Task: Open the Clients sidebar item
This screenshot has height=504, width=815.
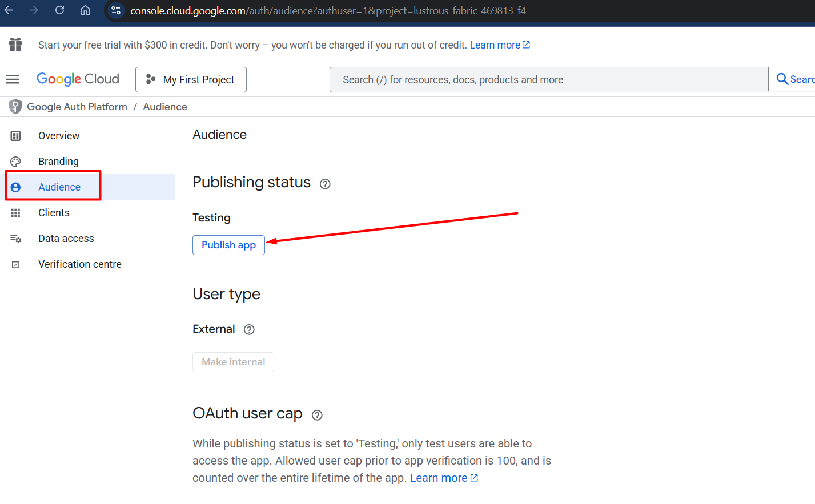Action: click(87, 213)
